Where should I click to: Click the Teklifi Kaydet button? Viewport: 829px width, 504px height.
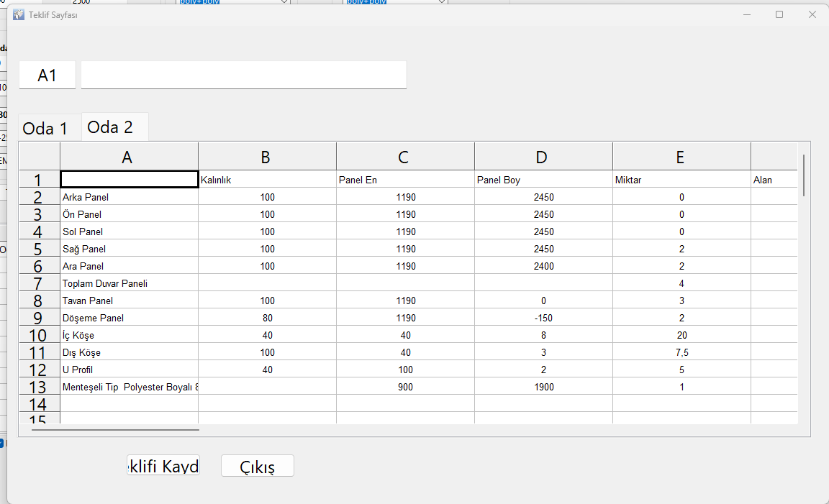click(x=163, y=465)
